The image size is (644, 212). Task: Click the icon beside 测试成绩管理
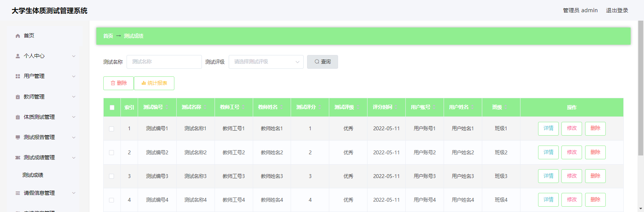click(18, 157)
